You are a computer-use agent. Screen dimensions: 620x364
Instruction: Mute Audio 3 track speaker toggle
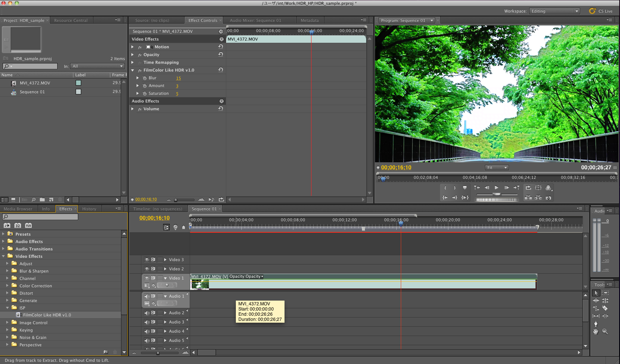pos(147,322)
